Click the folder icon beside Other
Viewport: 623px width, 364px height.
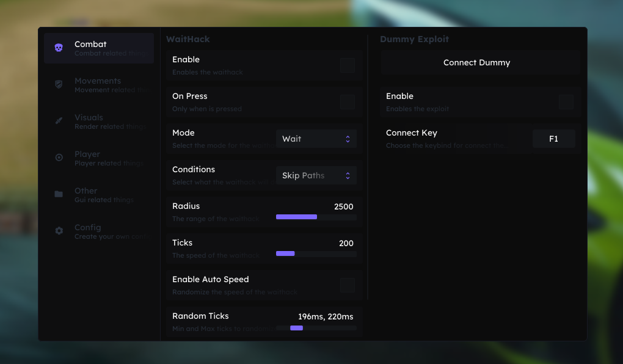[59, 194]
